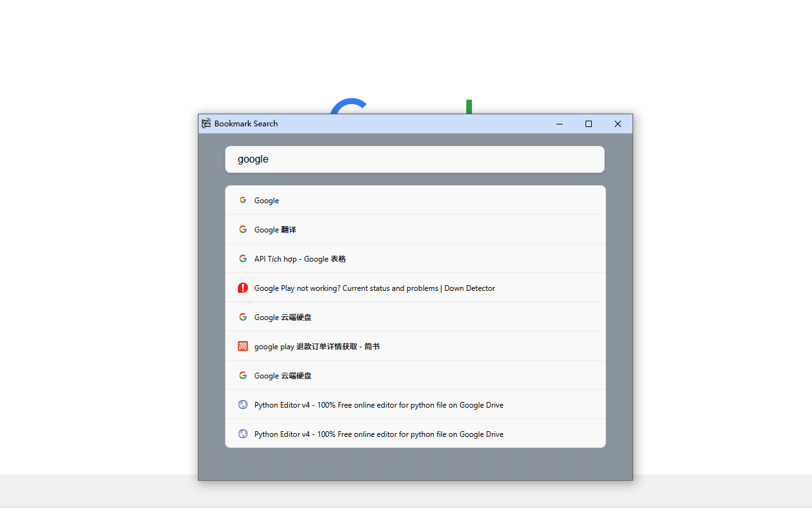Open the Google bookmark

(266, 200)
